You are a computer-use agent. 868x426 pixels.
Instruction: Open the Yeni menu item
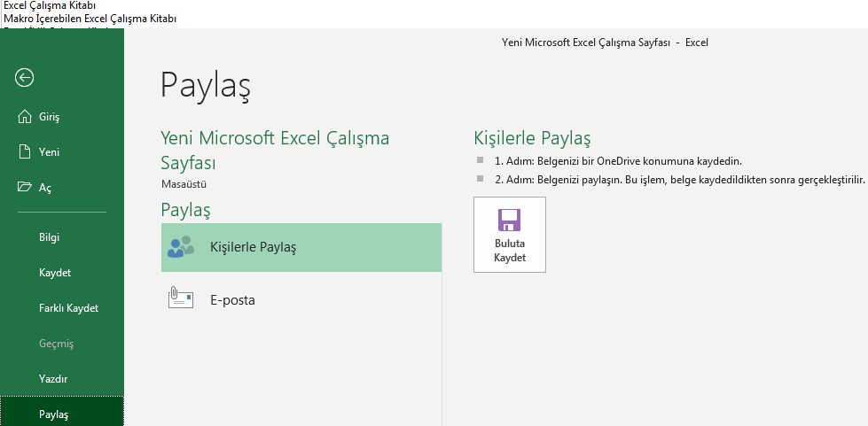(x=62, y=152)
